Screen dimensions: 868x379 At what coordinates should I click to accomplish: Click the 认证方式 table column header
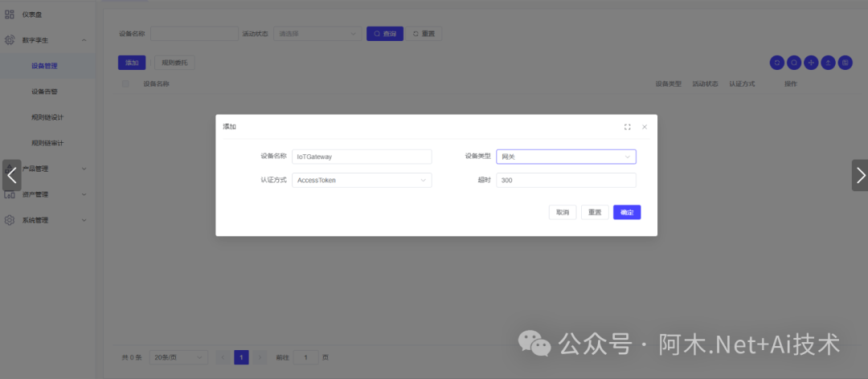pos(742,84)
